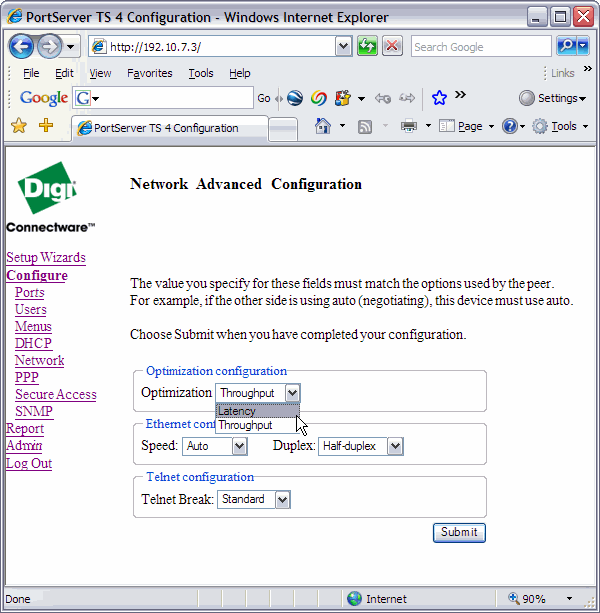Viewport: 600px width, 613px height.
Task: Click the yellow Favorites Center star icon
Action: click(19, 126)
